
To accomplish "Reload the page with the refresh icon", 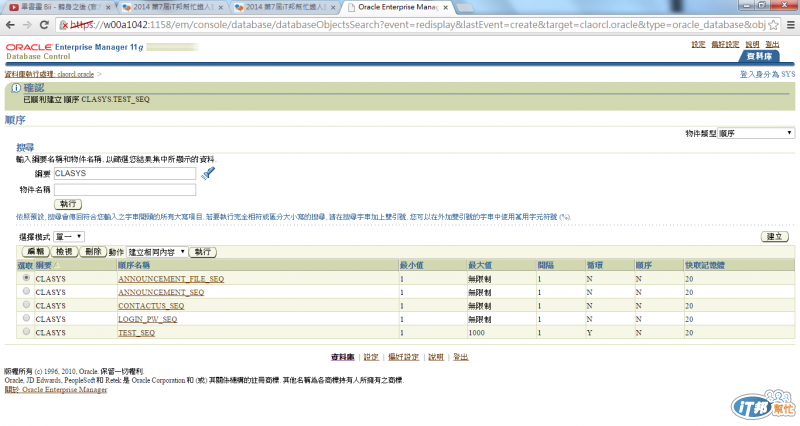I will click(44, 24).
